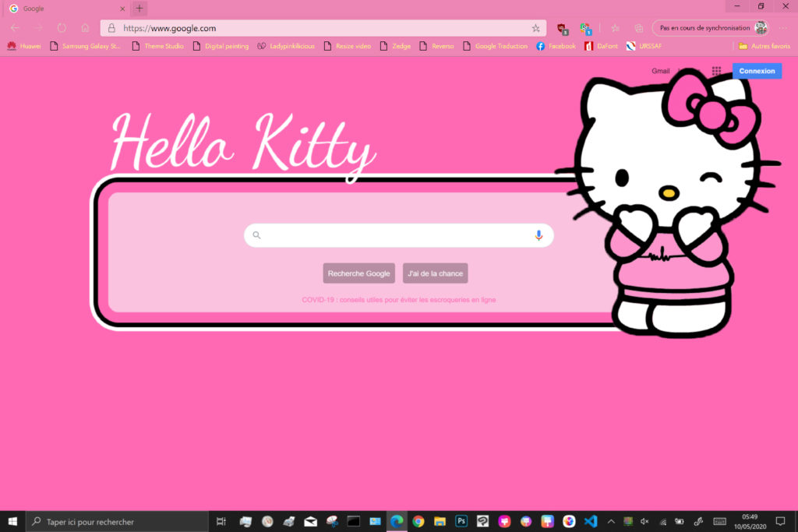View site info via the address bar padlock
This screenshot has width=798, height=532.
pos(111,28)
